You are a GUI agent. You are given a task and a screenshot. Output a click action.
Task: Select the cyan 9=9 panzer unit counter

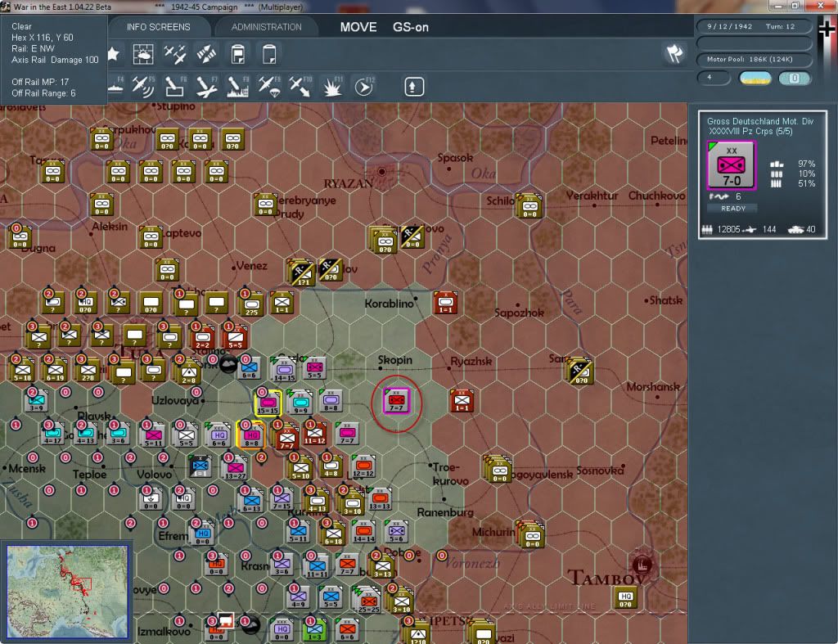(300, 403)
